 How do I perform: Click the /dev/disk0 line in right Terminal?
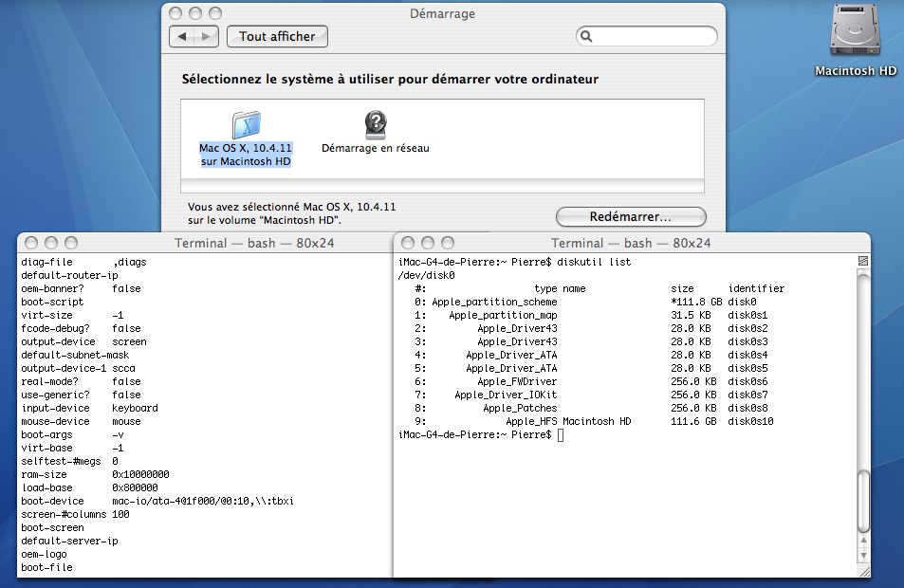click(427, 275)
